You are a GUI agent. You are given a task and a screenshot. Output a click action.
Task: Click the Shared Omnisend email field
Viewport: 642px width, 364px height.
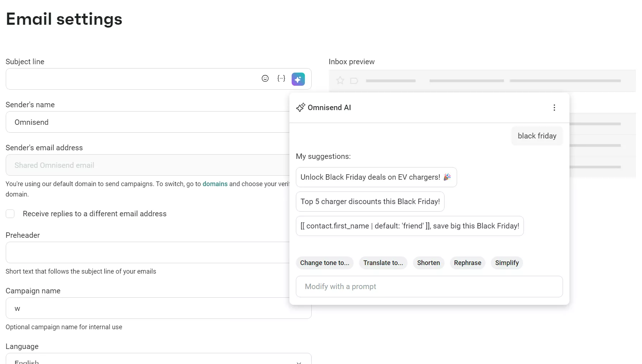click(148, 165)
